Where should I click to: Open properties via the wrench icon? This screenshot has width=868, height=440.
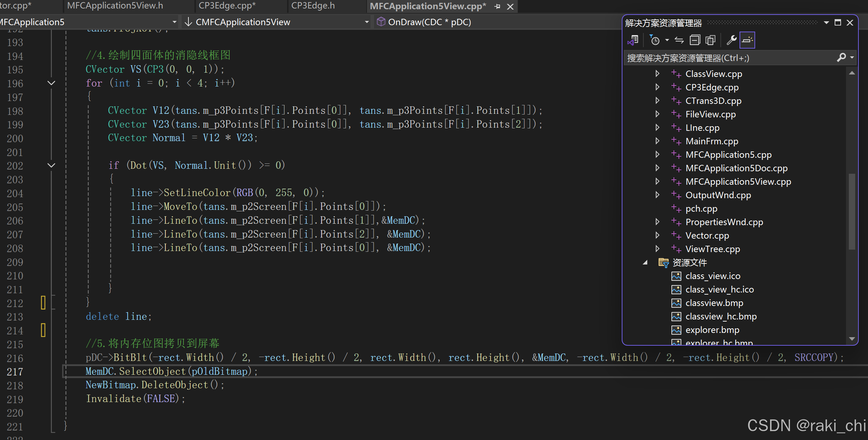tap(731, 40)
